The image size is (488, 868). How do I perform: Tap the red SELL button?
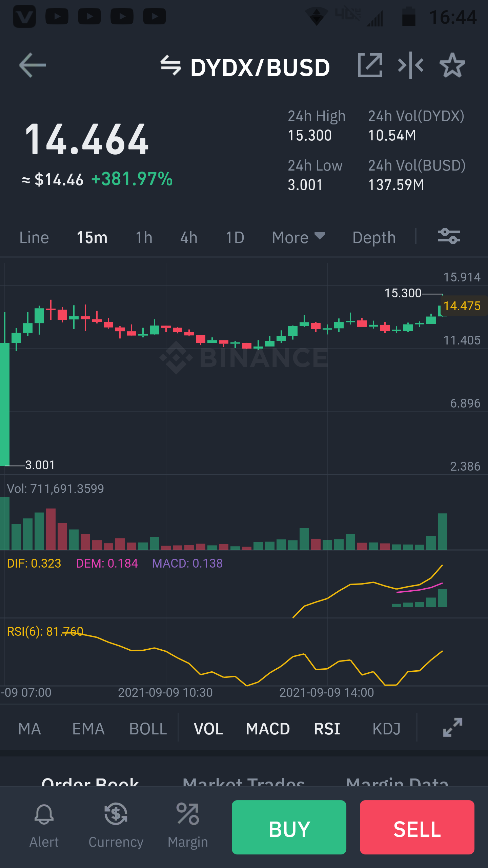pos(417,827)
